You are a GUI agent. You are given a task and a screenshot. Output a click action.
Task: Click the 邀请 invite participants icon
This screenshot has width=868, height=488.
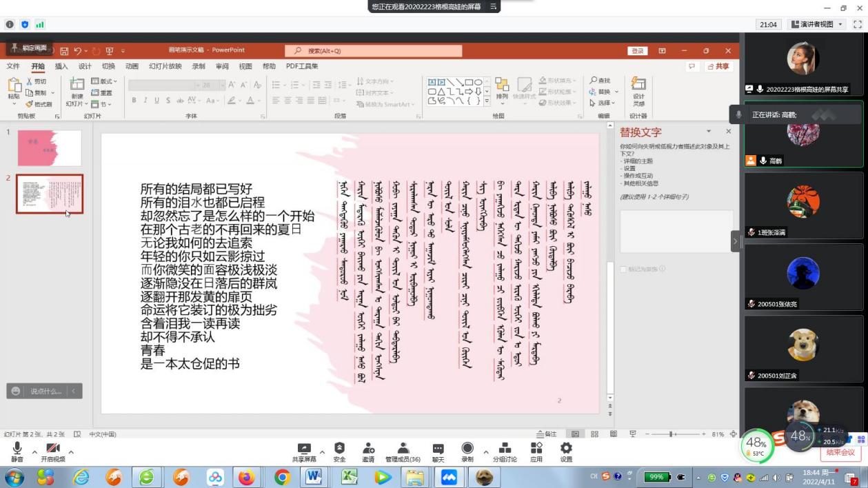tap(368, 449)
